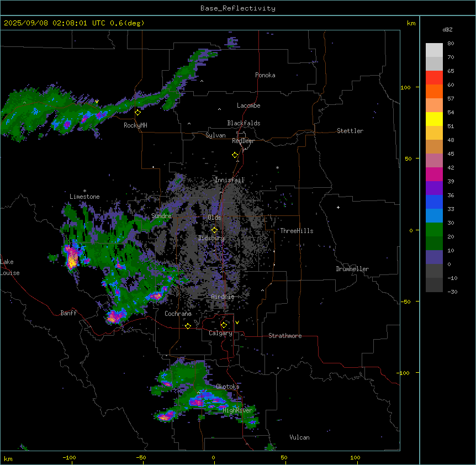Screen dimensions: 476x465
Task: Click the Airdrie label
Action: coord(223,297)
